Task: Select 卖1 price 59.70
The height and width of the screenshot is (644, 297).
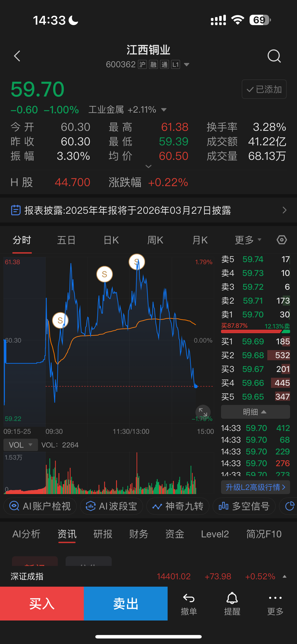Action: (x=253, y=314)
